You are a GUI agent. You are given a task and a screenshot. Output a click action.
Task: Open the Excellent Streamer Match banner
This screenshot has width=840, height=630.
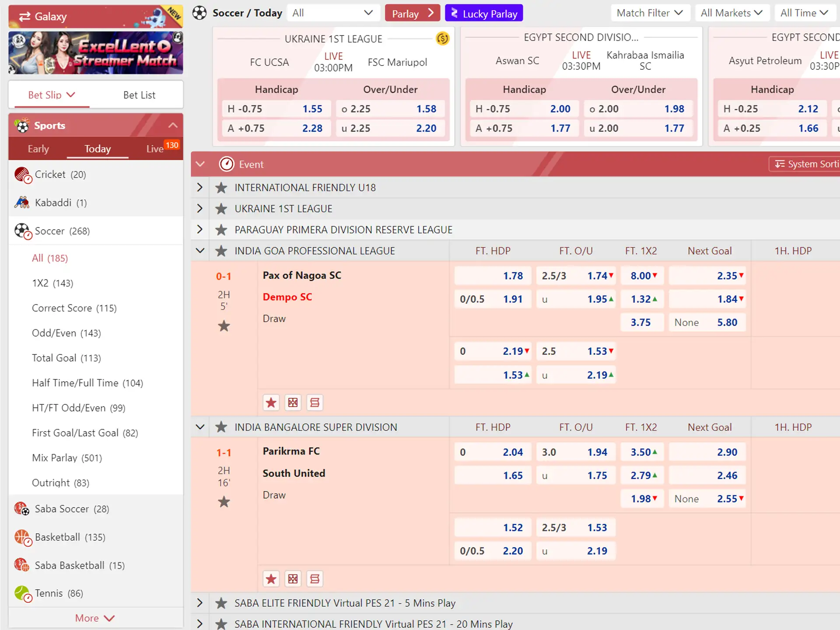click(x=95, y=52)
